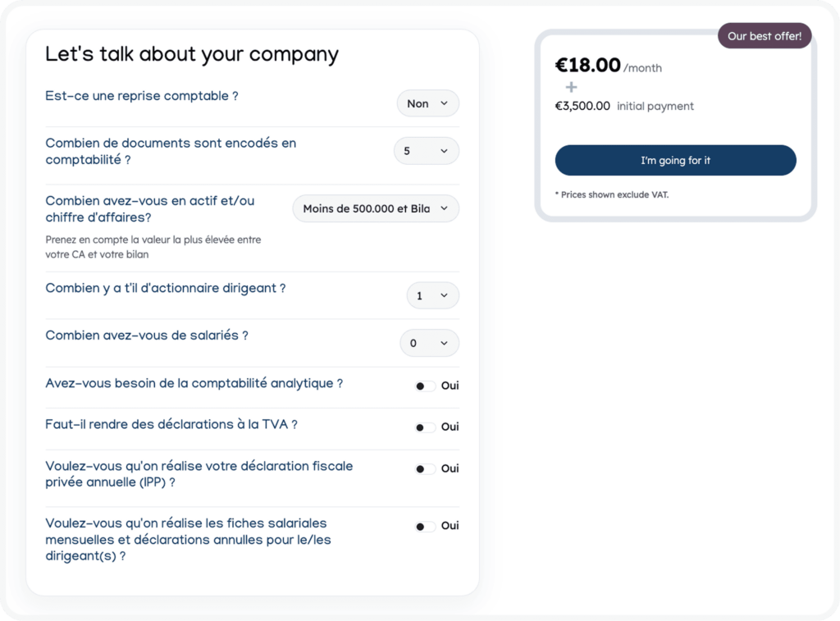Screen dimensions: 840x621
Task: Click the plus icon under the monthly price
Action: click(x=571, y=87)
